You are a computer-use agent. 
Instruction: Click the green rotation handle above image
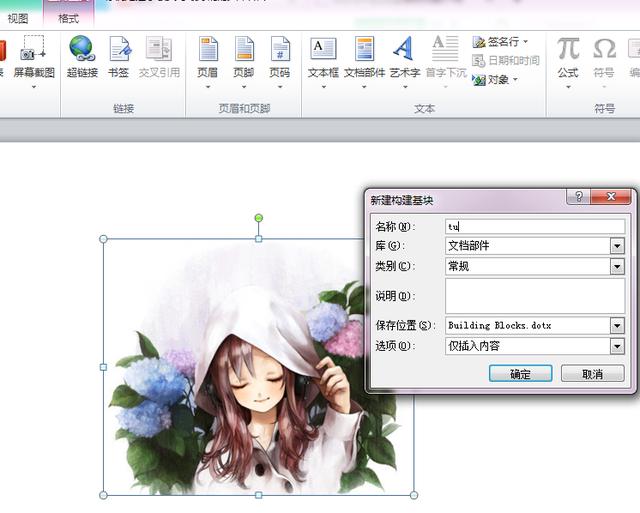pyautogui.click(x=259, y=218)
